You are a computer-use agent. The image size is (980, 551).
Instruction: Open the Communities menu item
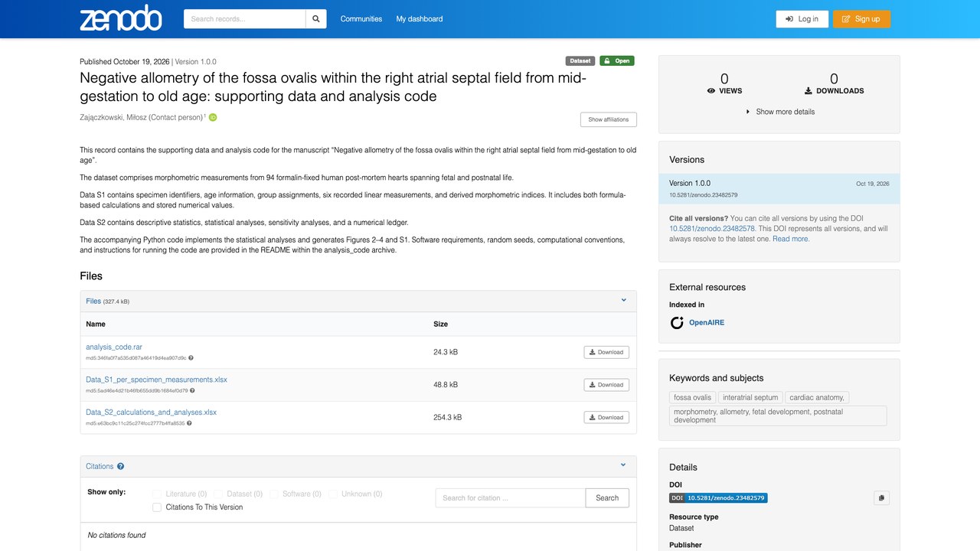tap(361, 19)
